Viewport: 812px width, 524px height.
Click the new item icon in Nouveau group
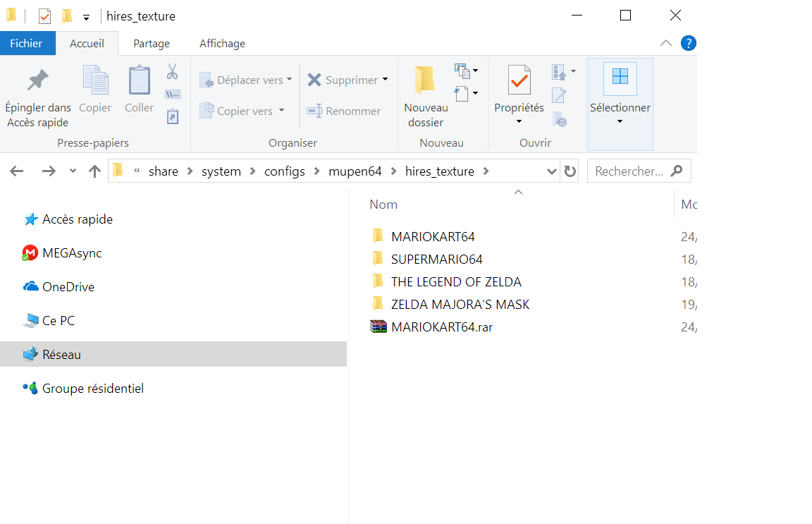[462, 71]
